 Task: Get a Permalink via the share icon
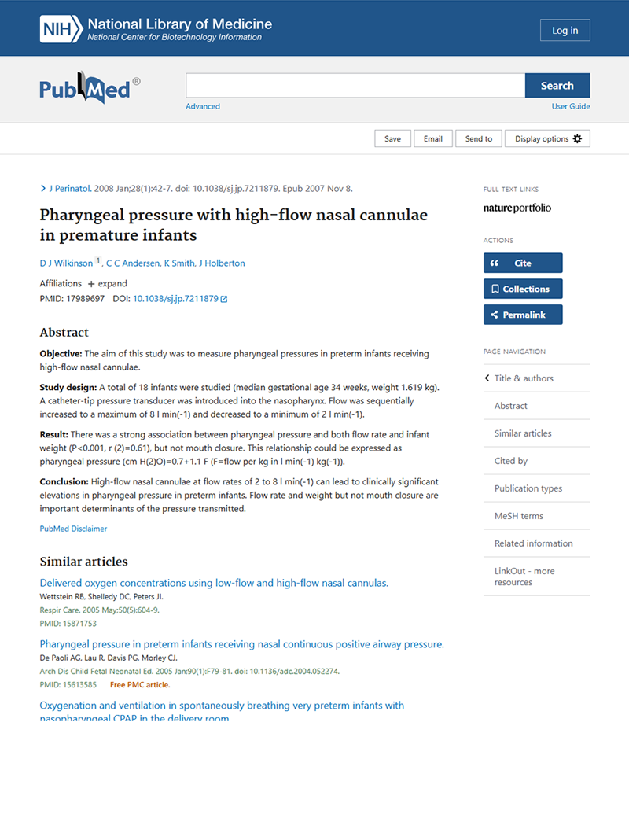495,315
